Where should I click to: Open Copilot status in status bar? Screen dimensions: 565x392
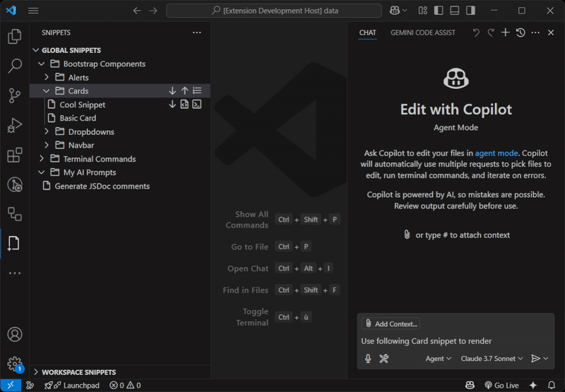470,385
